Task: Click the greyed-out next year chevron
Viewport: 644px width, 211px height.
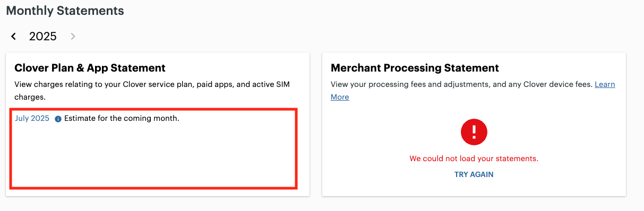Action: tap(73, 36)
